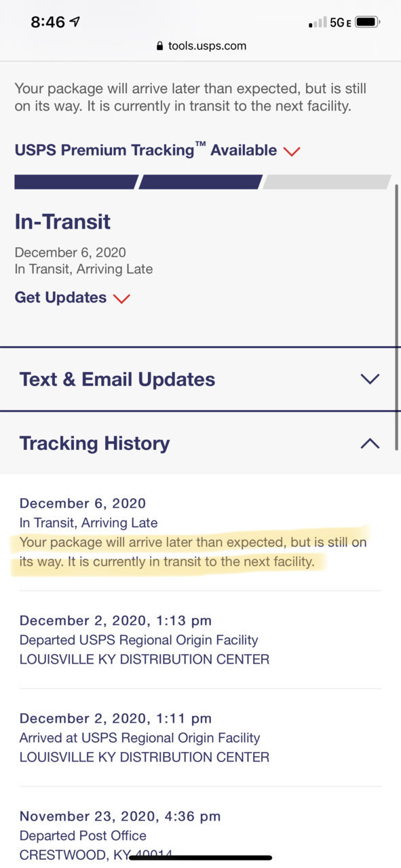Tap the home indicator bar at bottom
The height and width of the screenshot is (868, 401).
(200, 858)
